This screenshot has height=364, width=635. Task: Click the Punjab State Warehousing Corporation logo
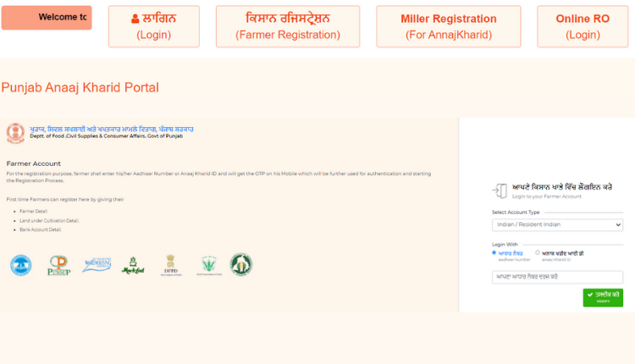(97, 265)
